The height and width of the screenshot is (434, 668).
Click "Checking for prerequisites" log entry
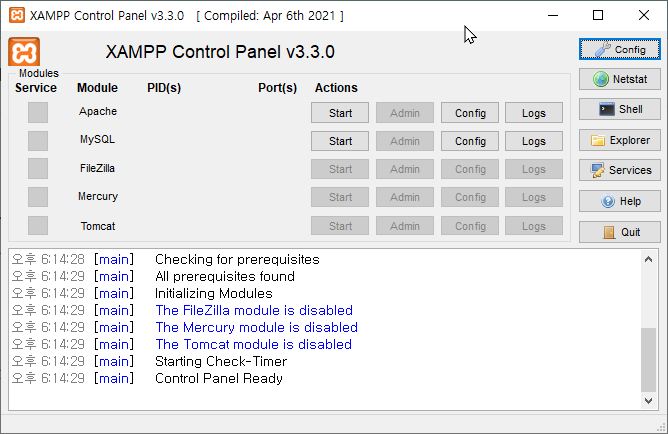pyautogui.click(x=237, y=259)
